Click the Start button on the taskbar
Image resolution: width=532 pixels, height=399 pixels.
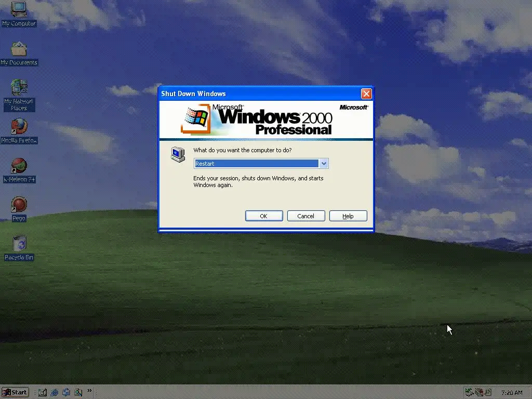point(15,392)
